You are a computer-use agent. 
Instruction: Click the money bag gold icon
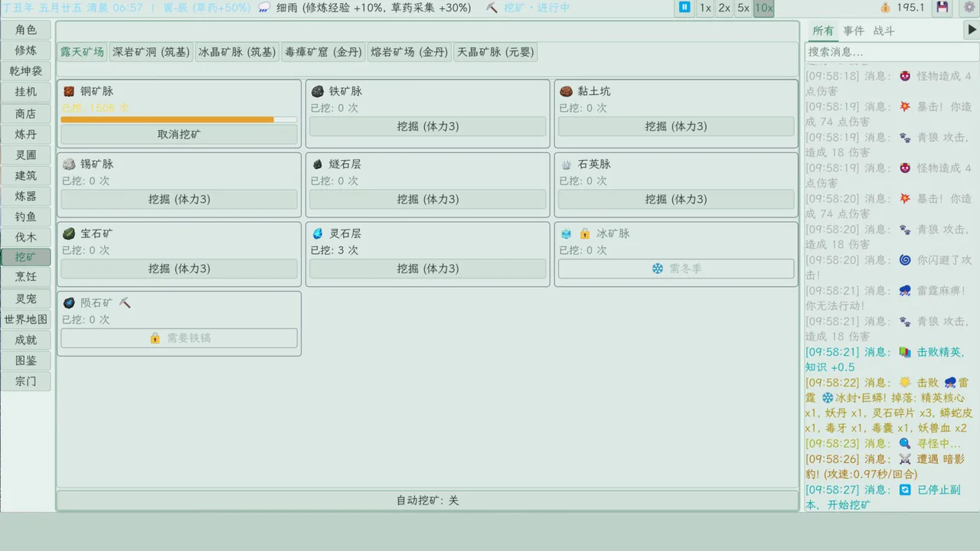[x=885, y=8]
